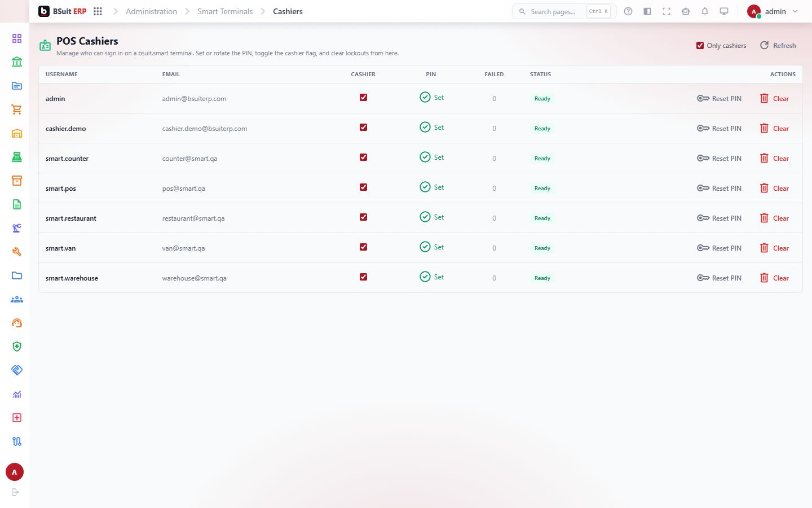Click the notifications bell icon

[x=705, y=11]
